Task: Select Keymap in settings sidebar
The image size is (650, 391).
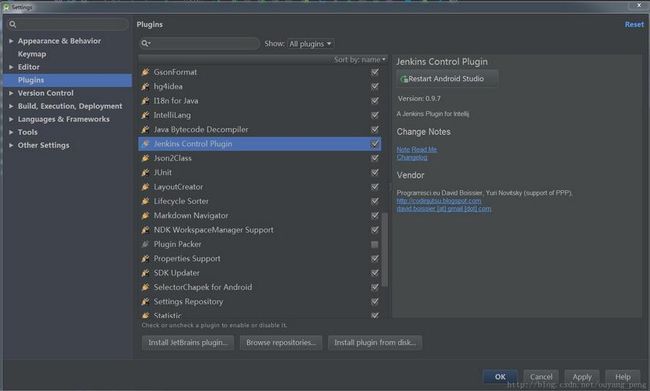Action: click(x=32, y=54)
